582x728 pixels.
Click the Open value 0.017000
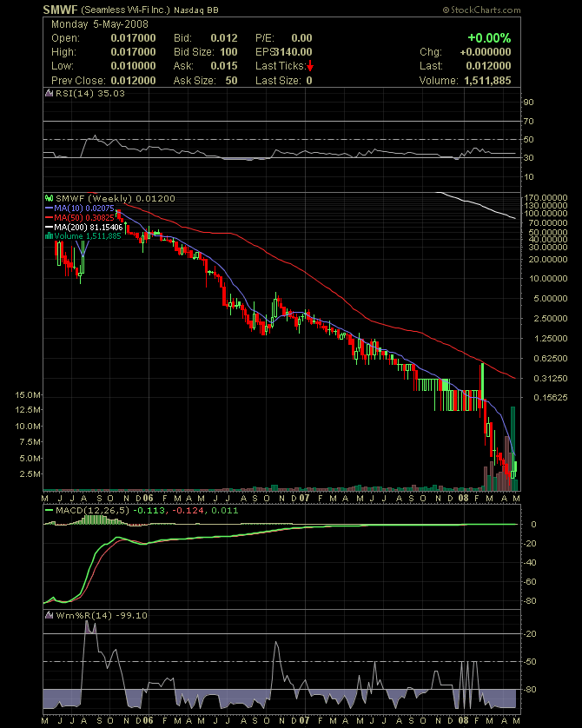tap(133, 38)
